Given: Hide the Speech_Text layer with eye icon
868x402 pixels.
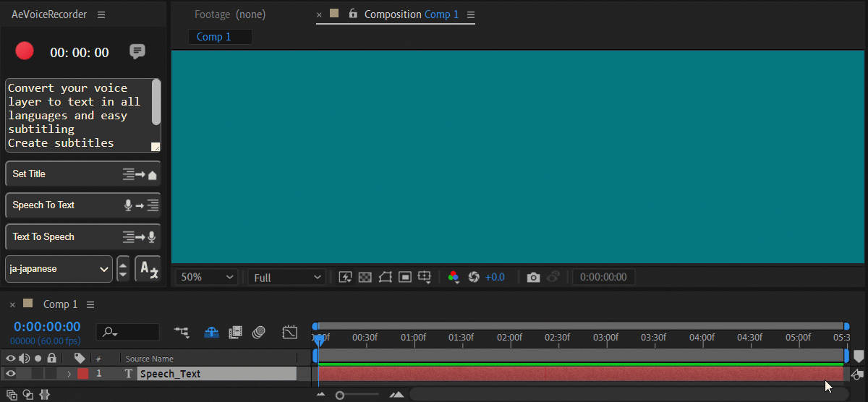Looking at the screenshot, I should pos(11,374).
